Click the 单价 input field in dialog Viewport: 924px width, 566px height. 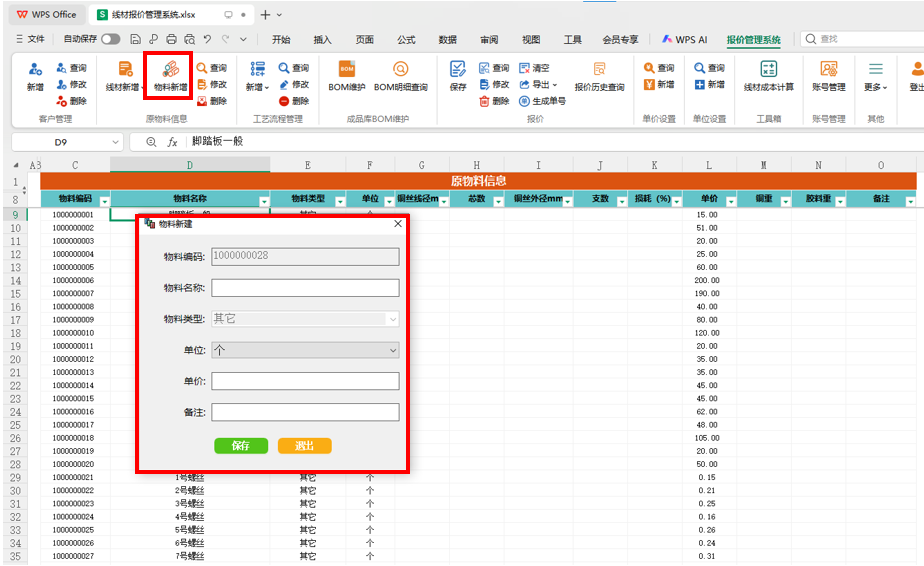point(305,381)
